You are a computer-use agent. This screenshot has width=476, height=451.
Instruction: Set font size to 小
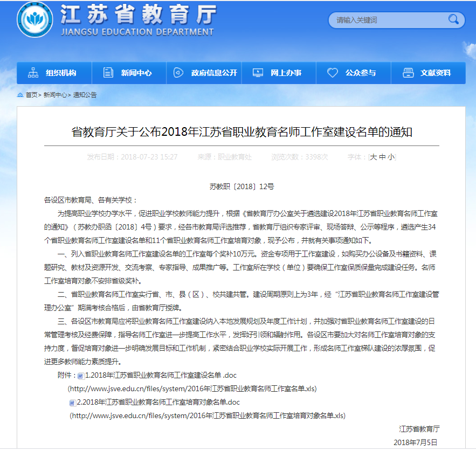(x=391, y=157)
